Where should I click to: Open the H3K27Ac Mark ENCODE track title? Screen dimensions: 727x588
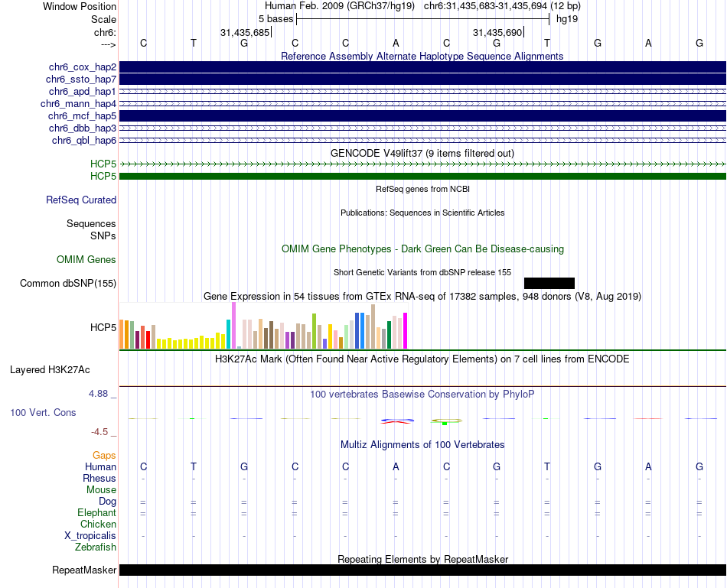[x=422, y=359]
